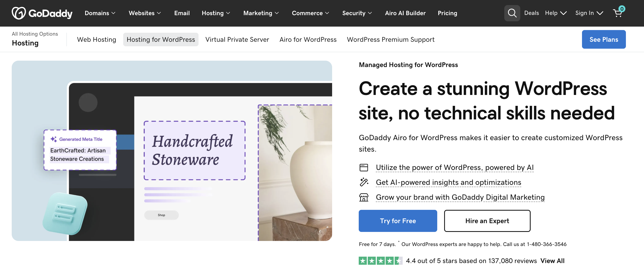Expand the Websites menu

point(145,13)
